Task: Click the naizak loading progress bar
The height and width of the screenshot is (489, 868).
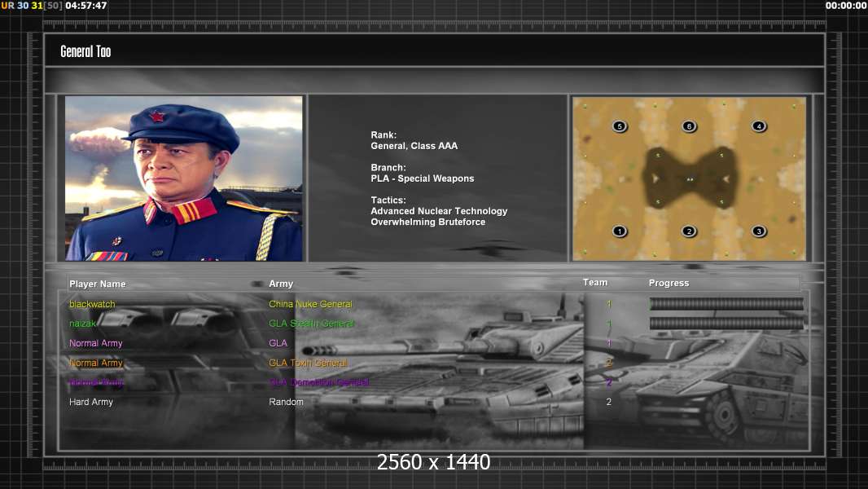Action: 726,324
